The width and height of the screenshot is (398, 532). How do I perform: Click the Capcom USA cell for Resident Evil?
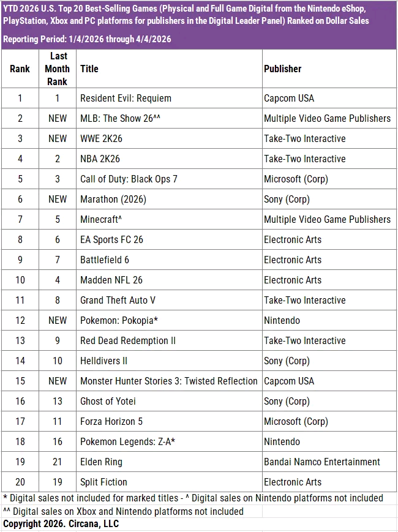click(289, 98)
